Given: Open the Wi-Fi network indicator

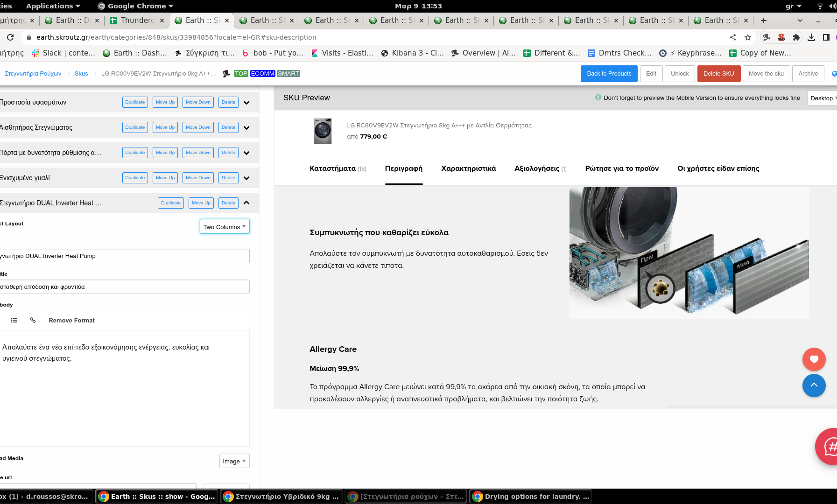Looking at the screenshot, I should (x=820, y=6).
